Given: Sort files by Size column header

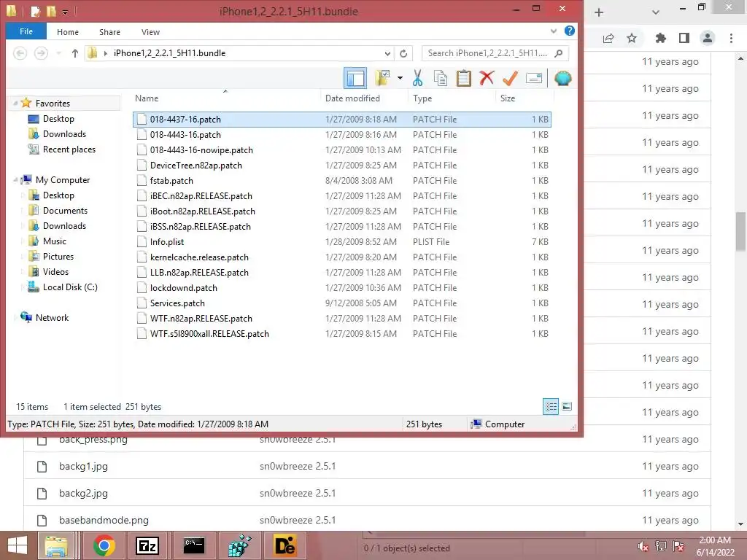Looking at the screenshot, I should pos(508,98).
